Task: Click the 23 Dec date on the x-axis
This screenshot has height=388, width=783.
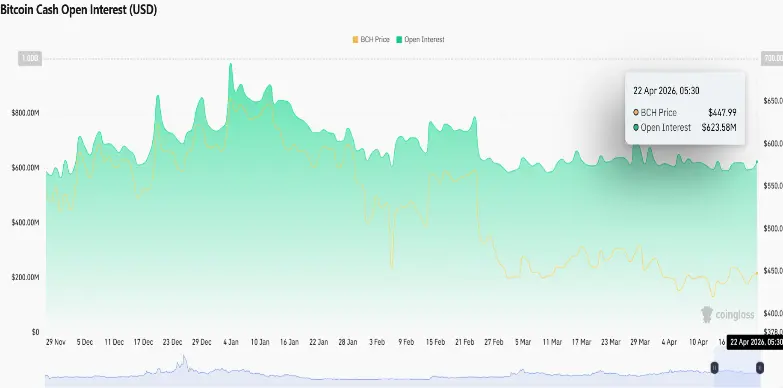Action: coord(172,342)
